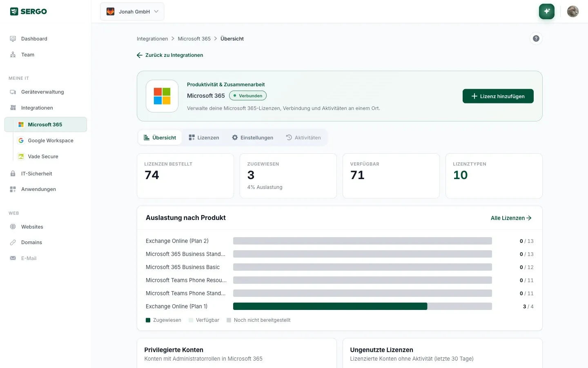Open Google Workspace in the sidebar

point(51,141)
